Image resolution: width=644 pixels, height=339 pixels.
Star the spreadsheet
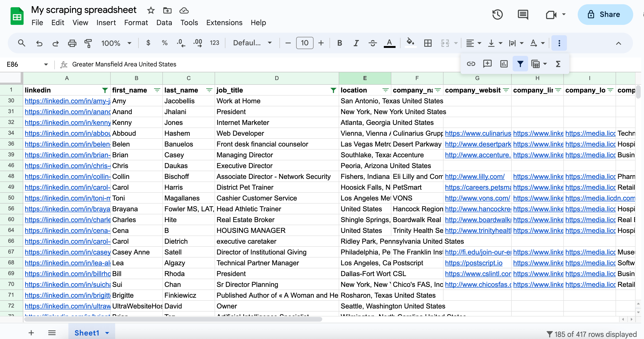tap(151, 11)
